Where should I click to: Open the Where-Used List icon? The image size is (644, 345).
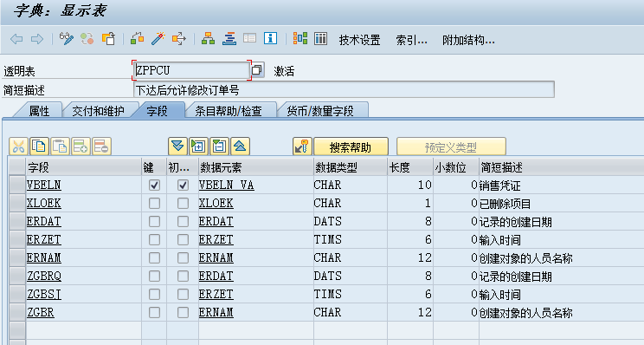coord(179,39)
